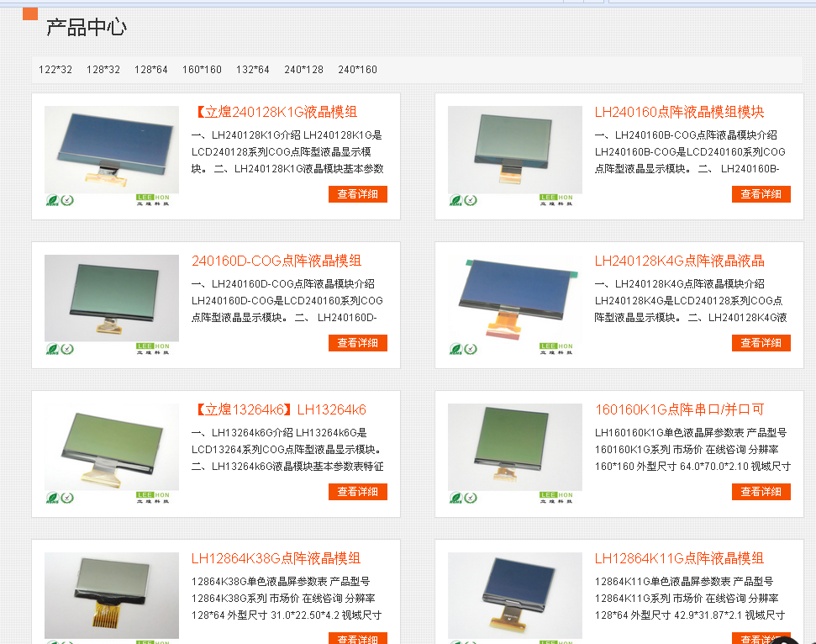Viewport: 816px width, 644px height.
Task: Click 查看详细 for 160160K1G product
Action: pos(761,492)
